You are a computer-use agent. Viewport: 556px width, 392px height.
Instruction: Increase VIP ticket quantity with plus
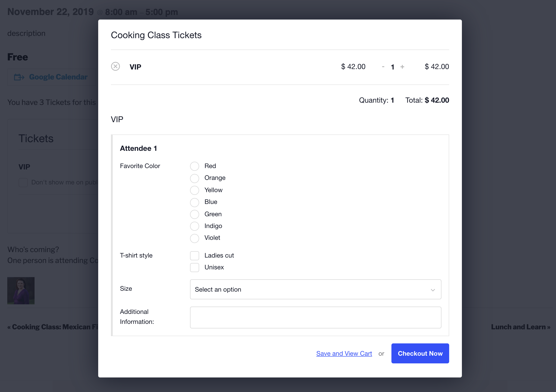(x=402, y=67)
